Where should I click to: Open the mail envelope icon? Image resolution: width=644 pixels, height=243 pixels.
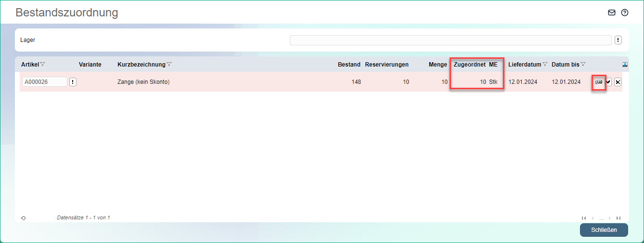click(612, 13)
